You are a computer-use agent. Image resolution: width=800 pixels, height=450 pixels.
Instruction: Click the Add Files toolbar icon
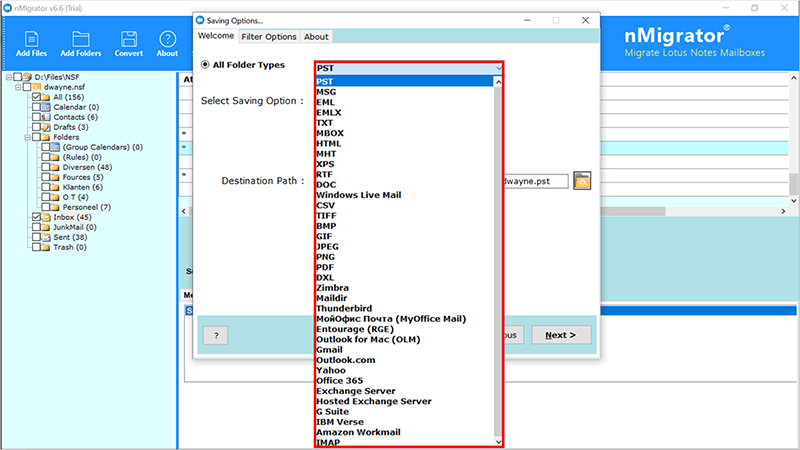[x=28, y=41]
